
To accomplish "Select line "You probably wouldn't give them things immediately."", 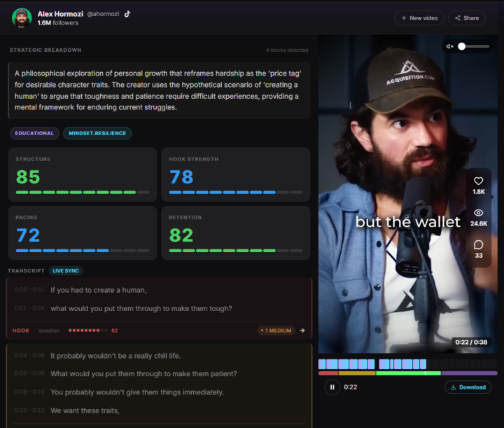I will click(137, 392).
